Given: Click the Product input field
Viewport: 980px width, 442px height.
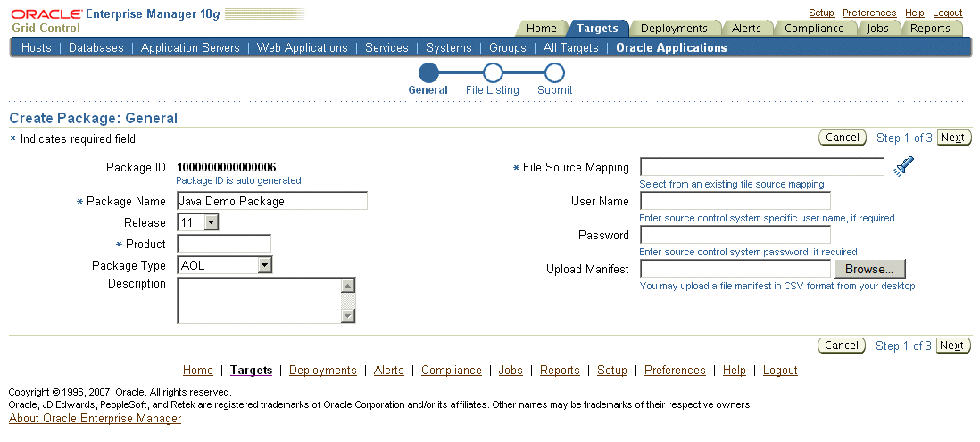Looking at the screenshot, I should 224,244.
